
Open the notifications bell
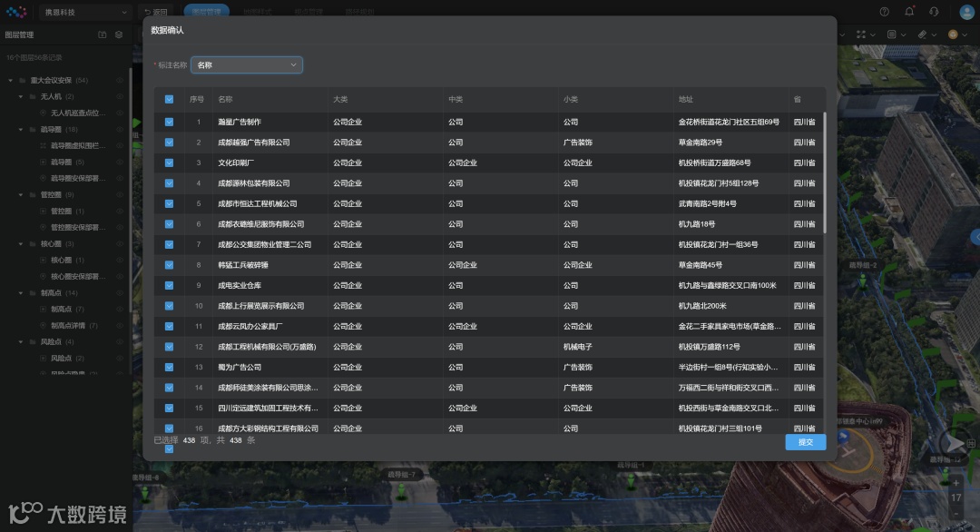pos(909,12)
